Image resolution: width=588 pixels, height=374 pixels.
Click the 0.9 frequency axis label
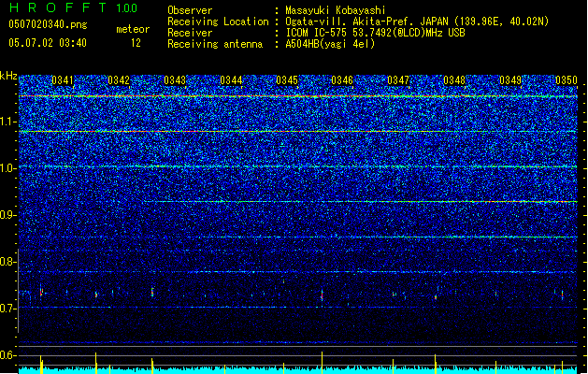coord(8,215)
